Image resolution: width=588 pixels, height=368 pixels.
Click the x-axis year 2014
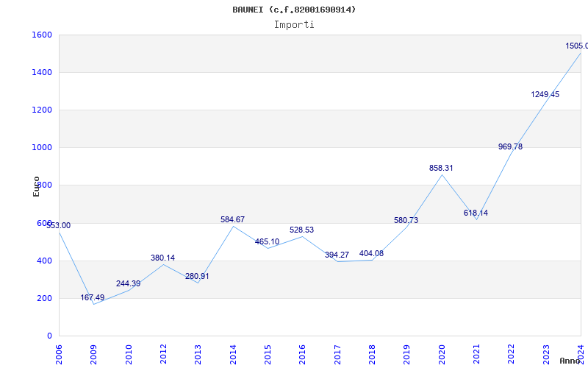[x=233, y=355]
